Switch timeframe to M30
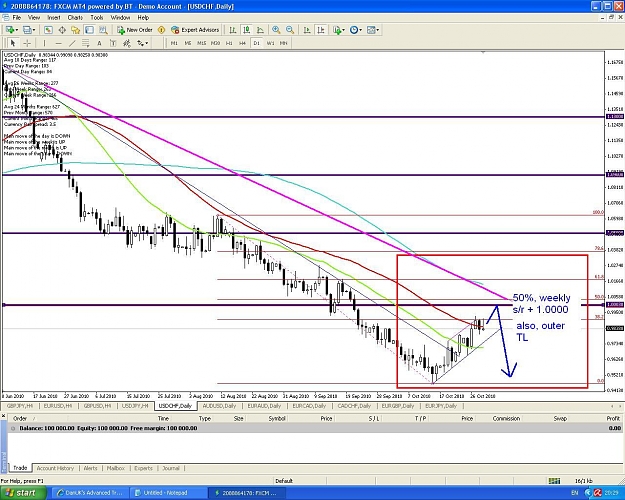The width and height of the screenshot is (625, 500). (215, 43)
